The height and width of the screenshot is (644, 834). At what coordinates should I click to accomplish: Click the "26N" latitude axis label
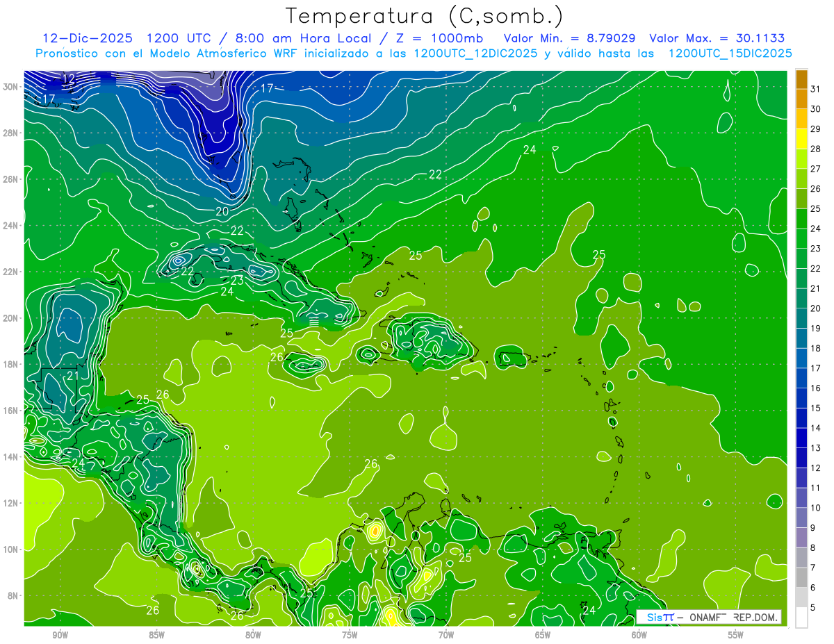coord(10,179)
